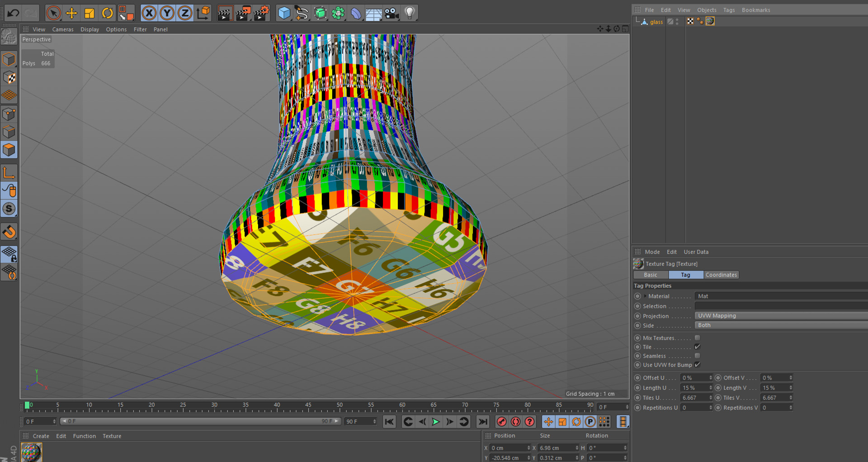Switch to the Coordinates tab
The height and width of the screenshot is (462, 868).
721,275
